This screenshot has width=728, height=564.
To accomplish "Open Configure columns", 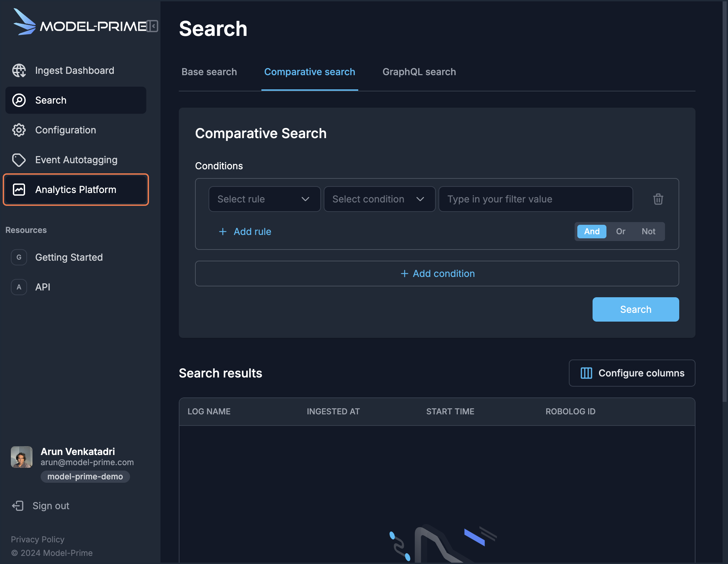I will tap(632, 373).
